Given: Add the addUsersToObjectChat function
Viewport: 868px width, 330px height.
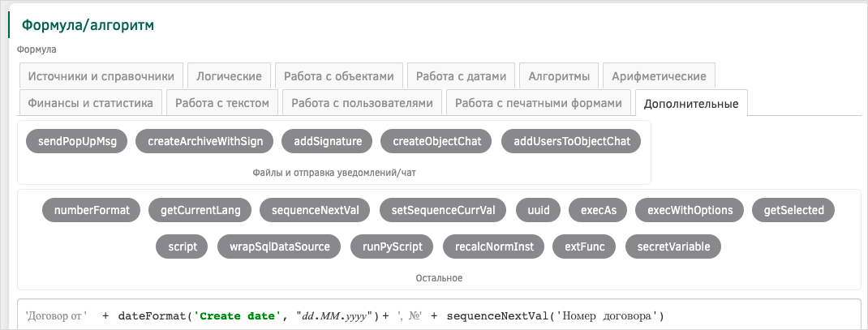Looking at the screenshot, I should tap(571, 141).
